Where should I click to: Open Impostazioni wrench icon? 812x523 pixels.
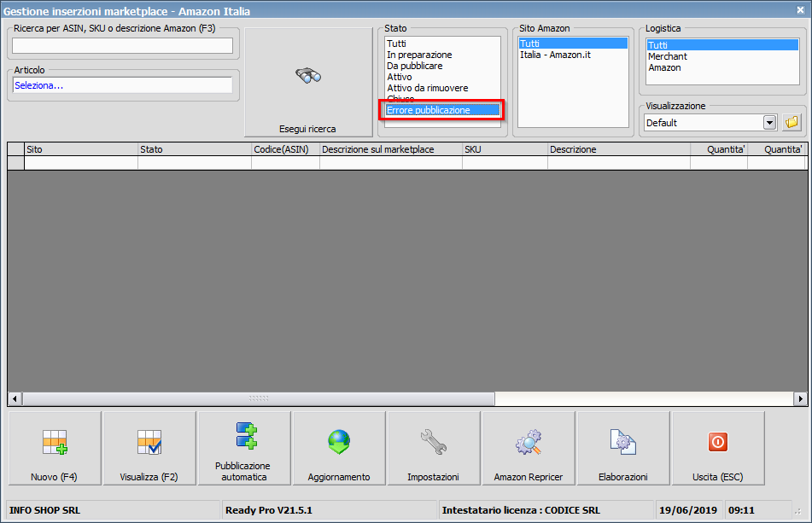[434, 442]
